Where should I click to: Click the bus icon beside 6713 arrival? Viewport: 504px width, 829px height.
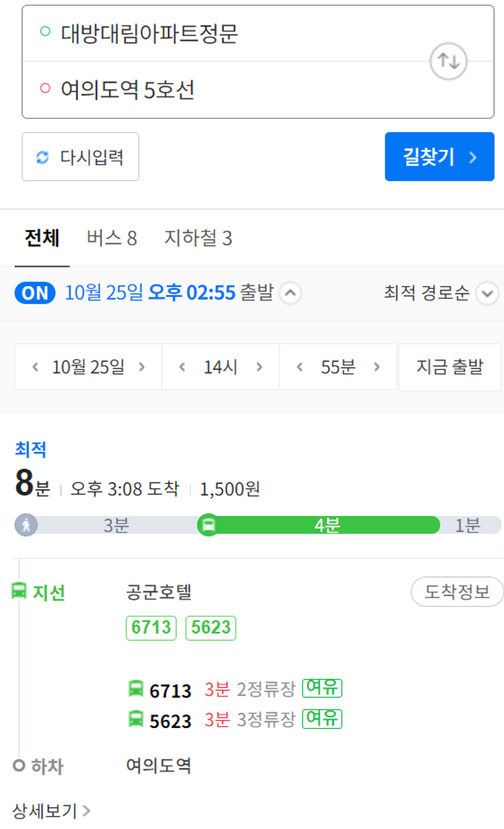(x=136, y=689)
